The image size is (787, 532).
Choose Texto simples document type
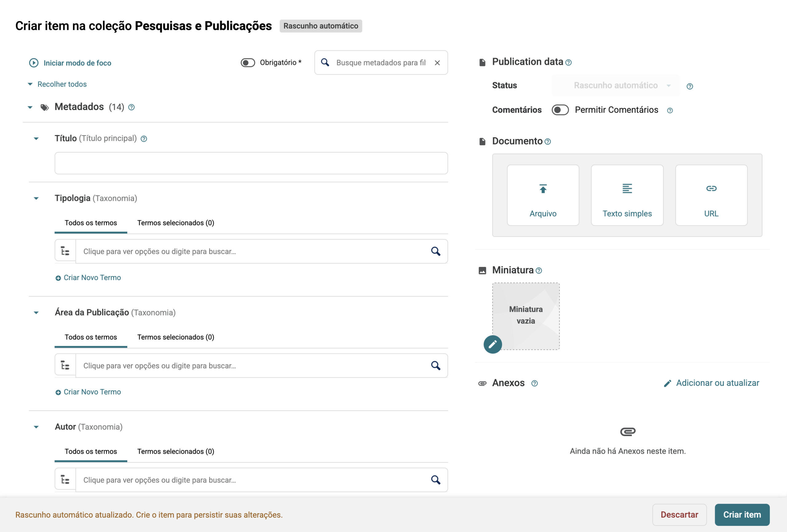[x=627, y=195]
